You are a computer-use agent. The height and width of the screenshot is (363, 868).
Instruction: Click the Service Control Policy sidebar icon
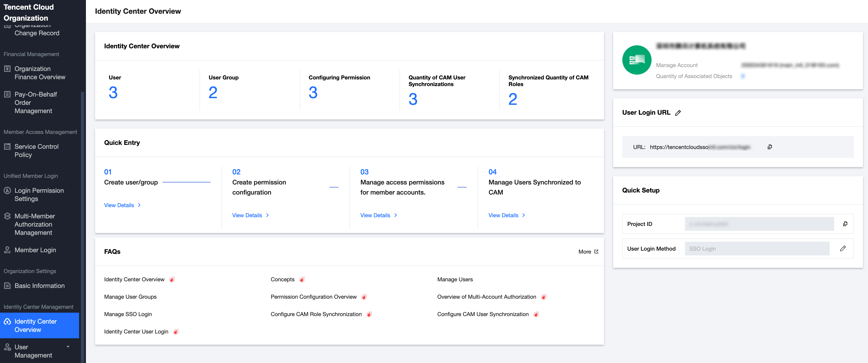tap(7, 146)
